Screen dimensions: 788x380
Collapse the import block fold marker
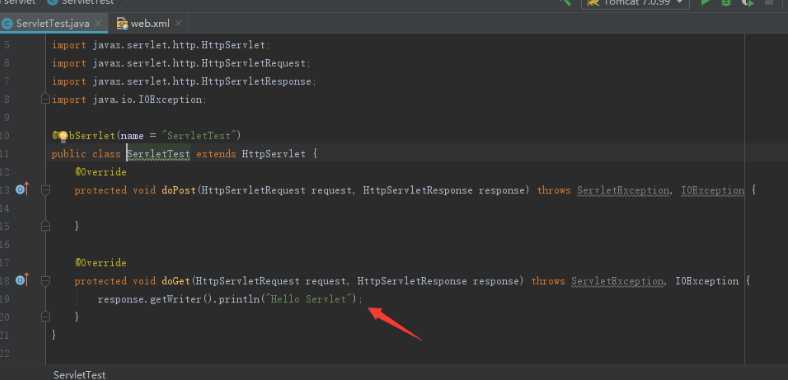45,100
